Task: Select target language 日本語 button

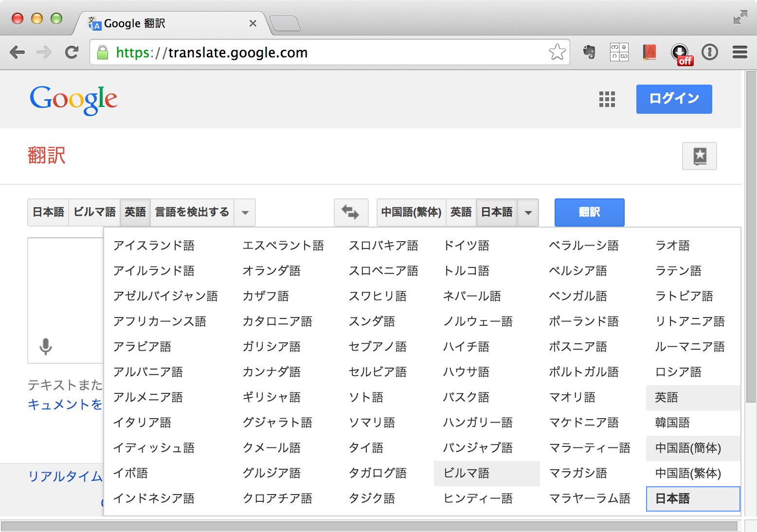Action: [497, 213]
